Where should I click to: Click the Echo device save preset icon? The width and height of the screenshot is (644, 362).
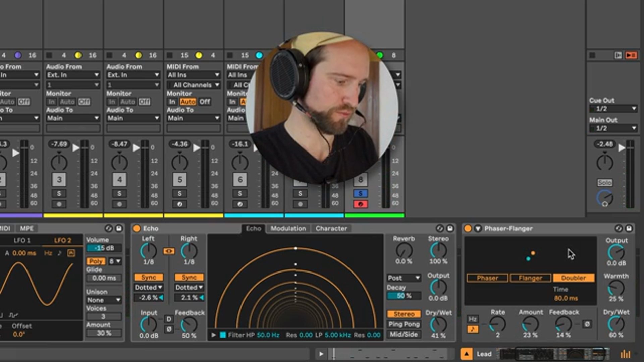coord(450,228)
